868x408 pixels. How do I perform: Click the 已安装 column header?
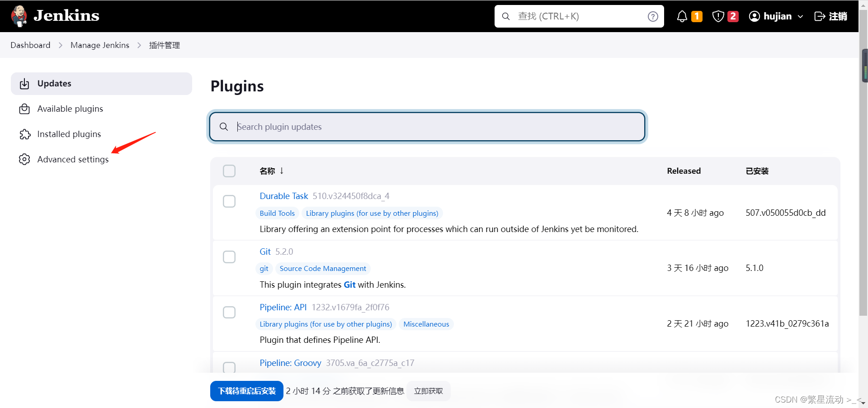pos(757,171)
